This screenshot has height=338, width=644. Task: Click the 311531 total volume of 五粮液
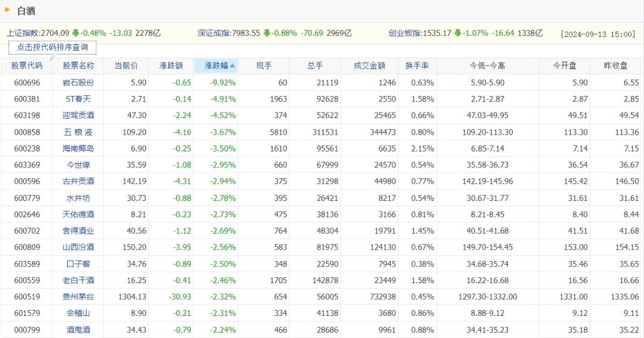pyautogui.click(x=326, y=132)
